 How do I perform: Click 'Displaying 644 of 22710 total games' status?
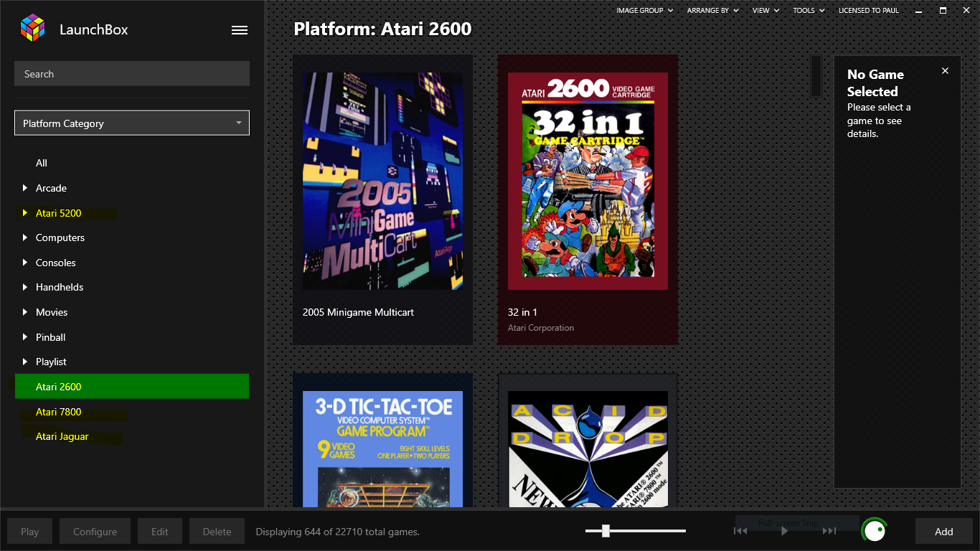[337, 532]
